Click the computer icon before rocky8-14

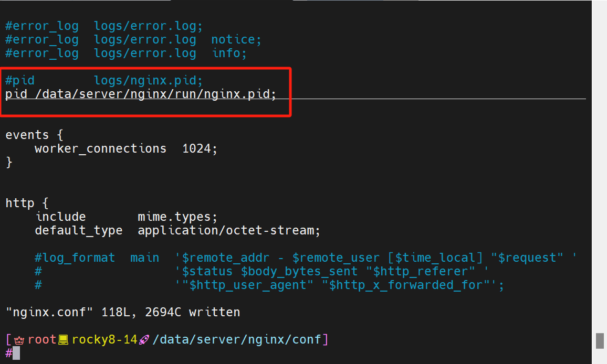tap(63, 340)
